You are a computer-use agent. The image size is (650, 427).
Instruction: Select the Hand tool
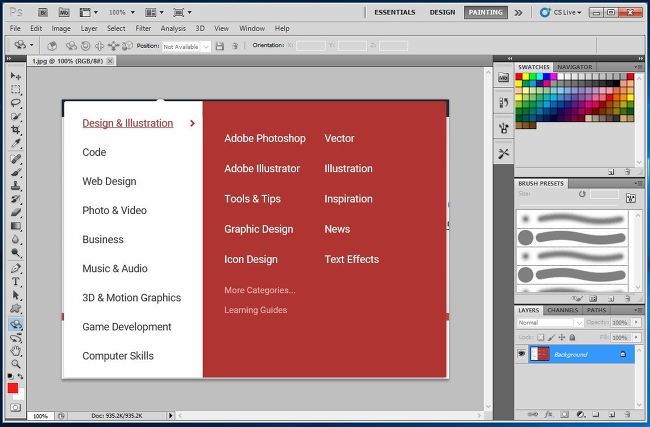click(x=16, y=351)
